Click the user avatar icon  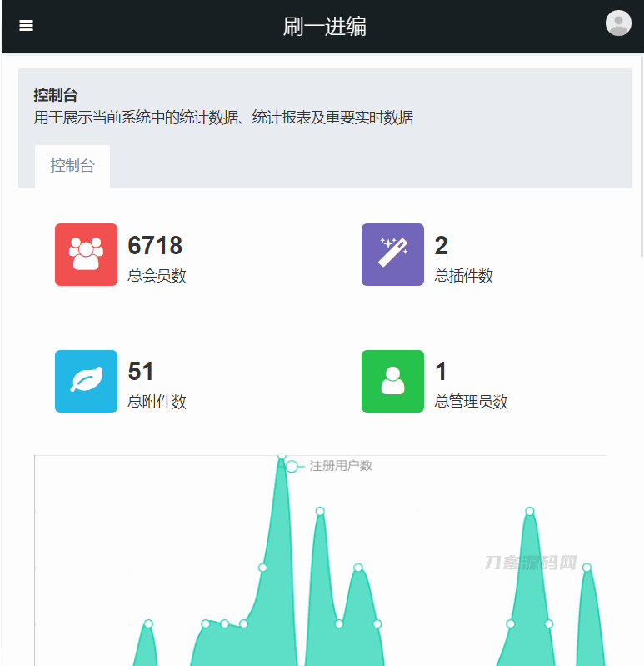617,23
